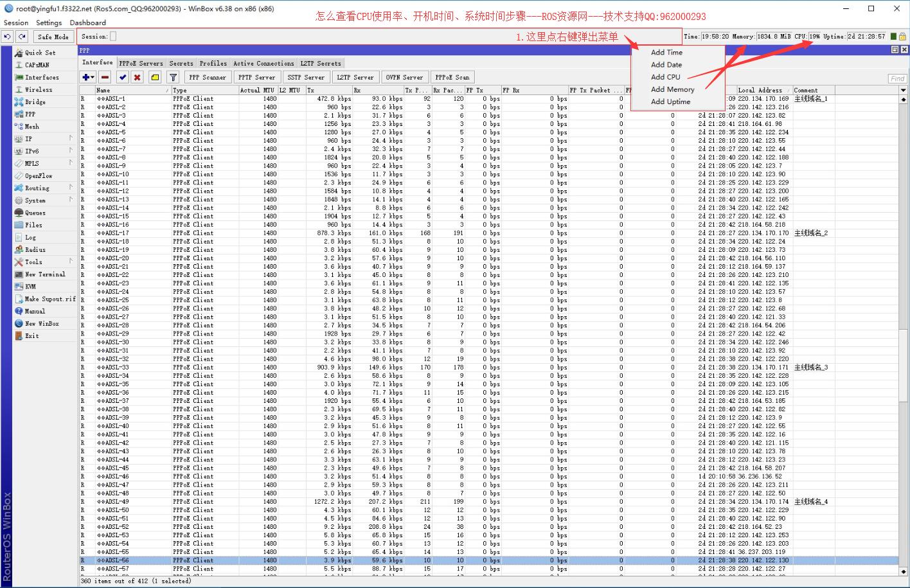
Task: Open the blue plus Add dropdown
Action: point(88,77)
